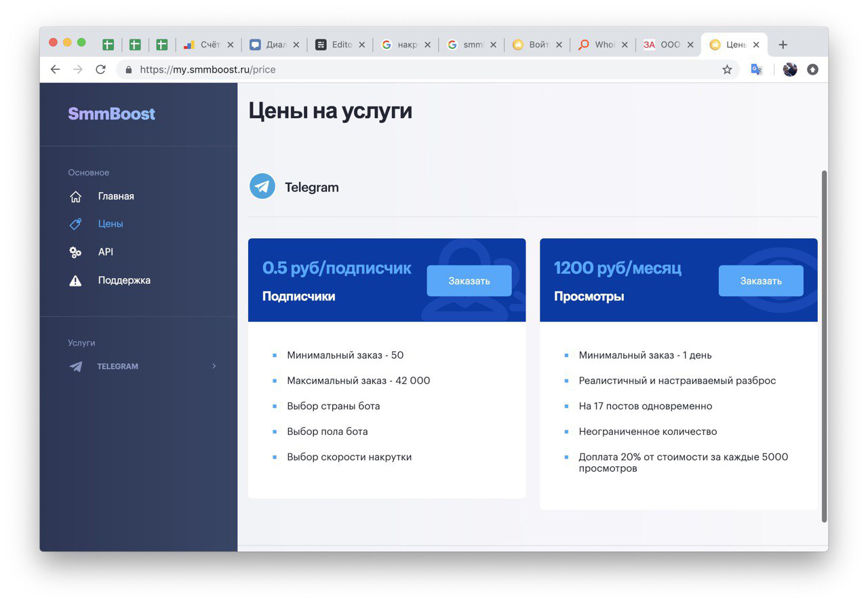Select the third pinned green spreadsheet tab

pyautogui.click(x=161, y=45)
